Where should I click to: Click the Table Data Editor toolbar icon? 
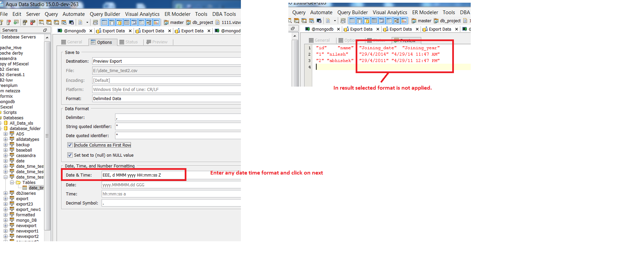[49, 22]
